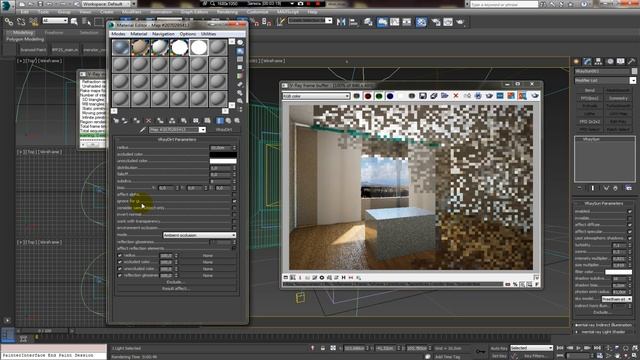This screenshot has height=360, width=640.
Task: Click the Render Setup icon in main toolbar
Action: click(436, 22)
